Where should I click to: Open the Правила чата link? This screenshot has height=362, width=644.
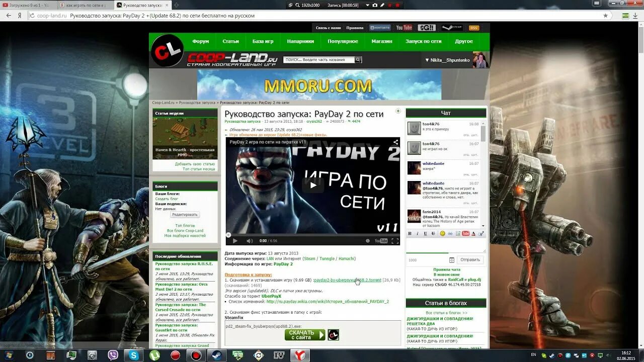tap(446, 269)
